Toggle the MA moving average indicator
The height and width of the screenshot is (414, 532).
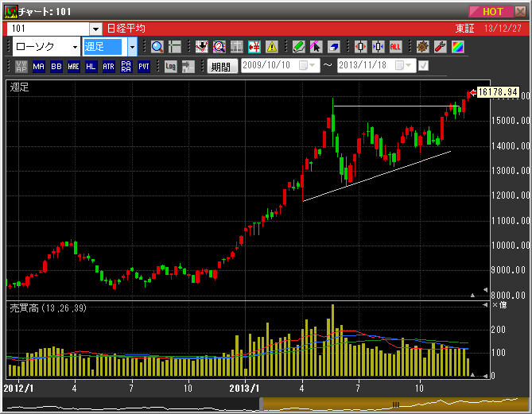point(39,67)
